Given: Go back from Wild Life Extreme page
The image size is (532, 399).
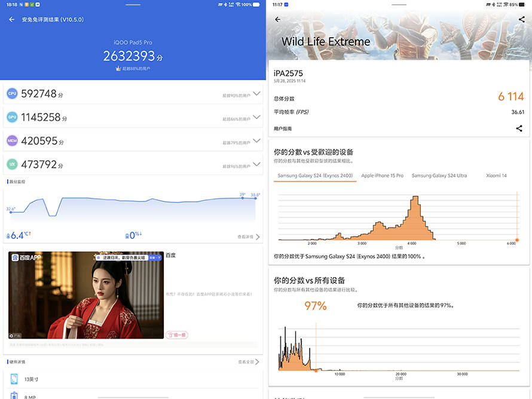Looking at the screenshot, I should (x=277, y=20).
